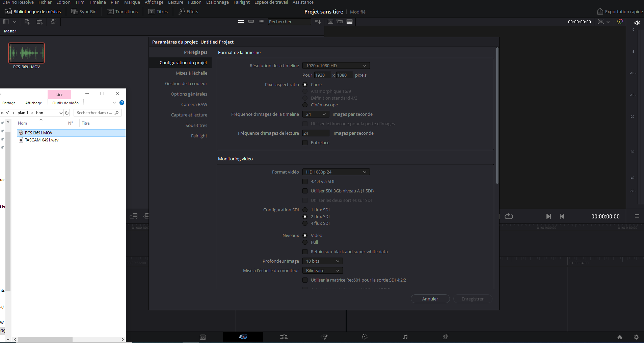This screenshot has height=343, width=644.
Task: Open the Fichier menu
Action: point(45,2)
